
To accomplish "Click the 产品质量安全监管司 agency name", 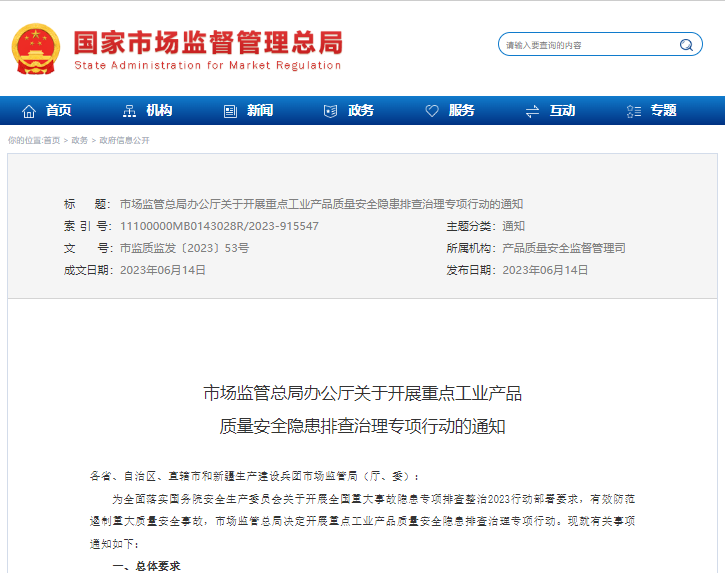I will pyautogui.click(x=563, y=248).
